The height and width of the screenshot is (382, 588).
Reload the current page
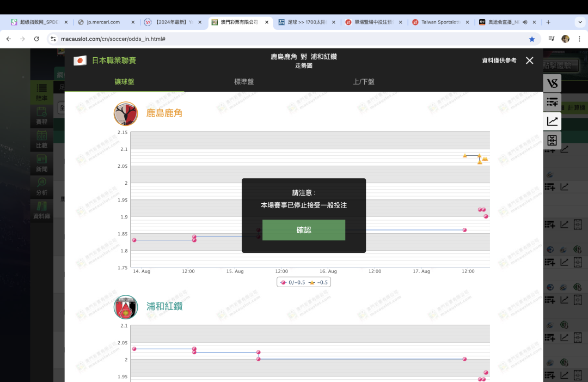[x=36, y=39]
